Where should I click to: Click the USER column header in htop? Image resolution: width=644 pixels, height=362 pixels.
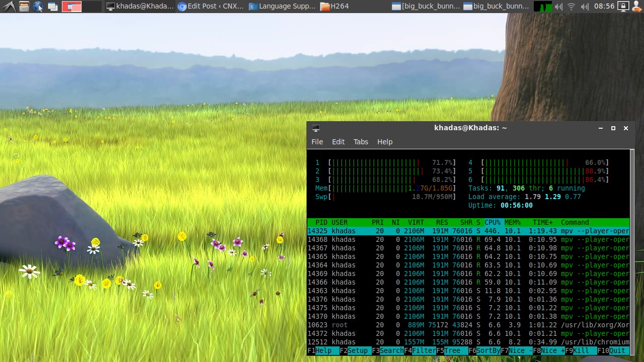coord(340,222)
